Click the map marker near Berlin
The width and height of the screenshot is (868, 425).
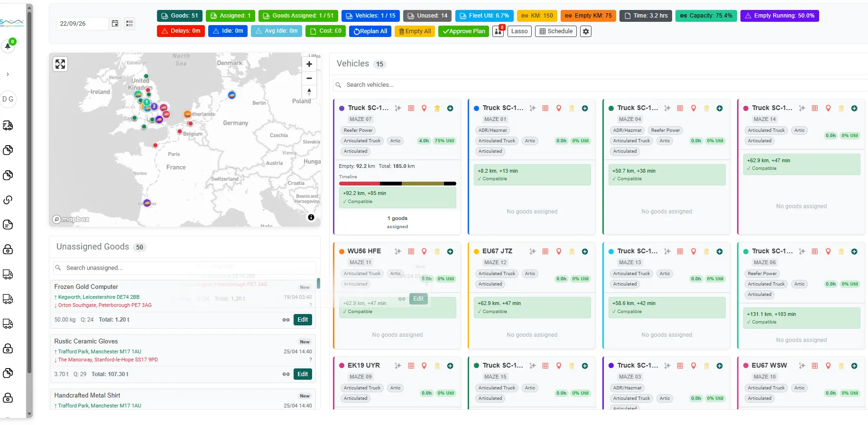pos(231,95)
